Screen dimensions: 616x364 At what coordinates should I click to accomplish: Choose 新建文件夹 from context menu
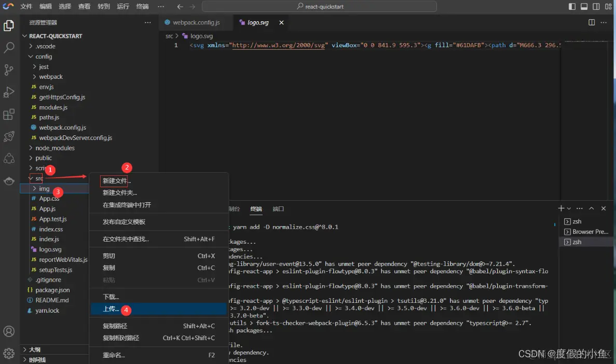(x=159, y=193)
